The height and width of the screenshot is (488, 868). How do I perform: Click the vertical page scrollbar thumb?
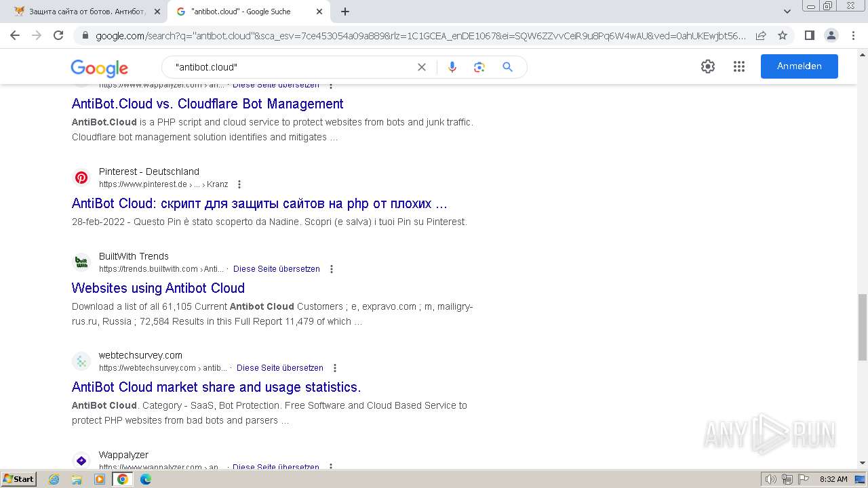(863, 327)
